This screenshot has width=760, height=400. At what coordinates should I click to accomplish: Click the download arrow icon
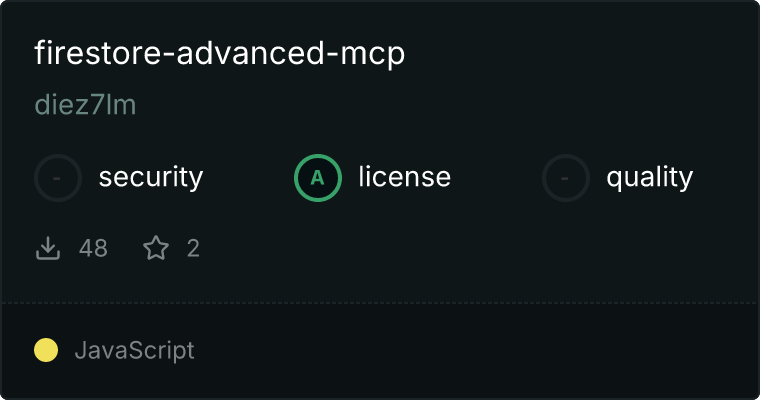48,248
